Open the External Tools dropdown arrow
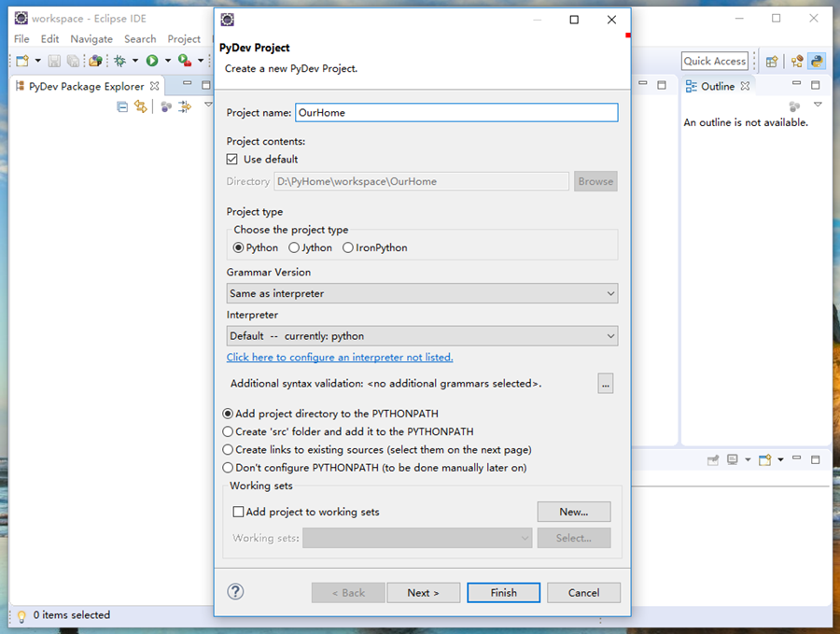840x634 pixels. pos(201,61)
